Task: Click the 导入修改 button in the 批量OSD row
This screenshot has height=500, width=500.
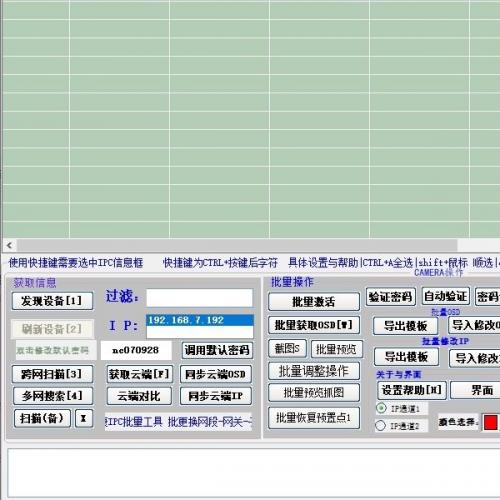Action: [x=475, y=325]
